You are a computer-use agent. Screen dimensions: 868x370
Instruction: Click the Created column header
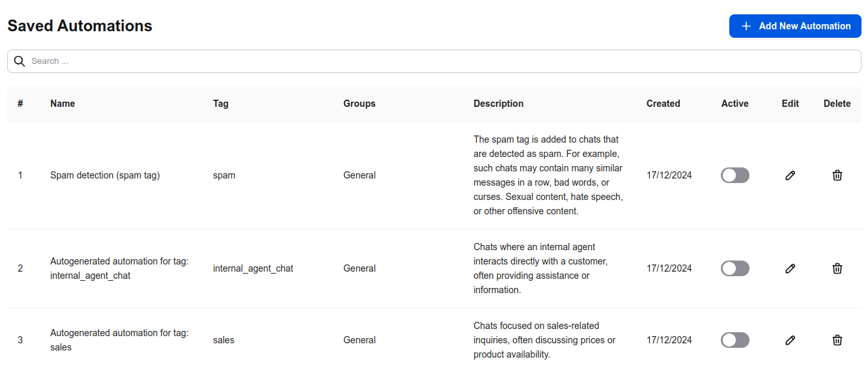coord(664,104)
